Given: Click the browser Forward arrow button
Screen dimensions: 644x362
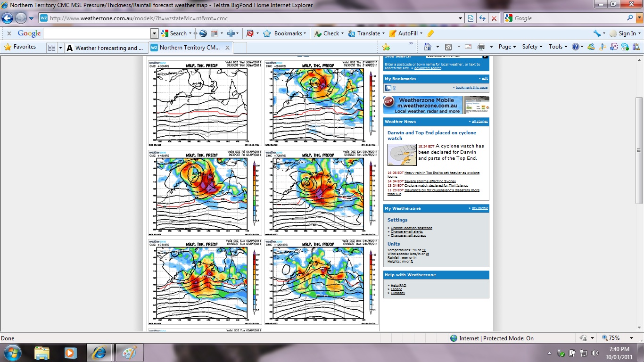Looking at the screenshot, I should tap(21, 18).
